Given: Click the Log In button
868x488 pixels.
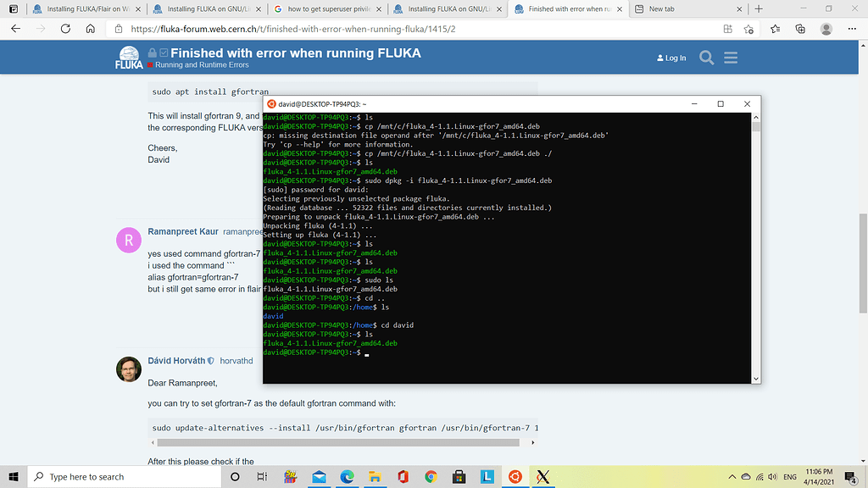Looking at the screenshot, I should (671, 58).
